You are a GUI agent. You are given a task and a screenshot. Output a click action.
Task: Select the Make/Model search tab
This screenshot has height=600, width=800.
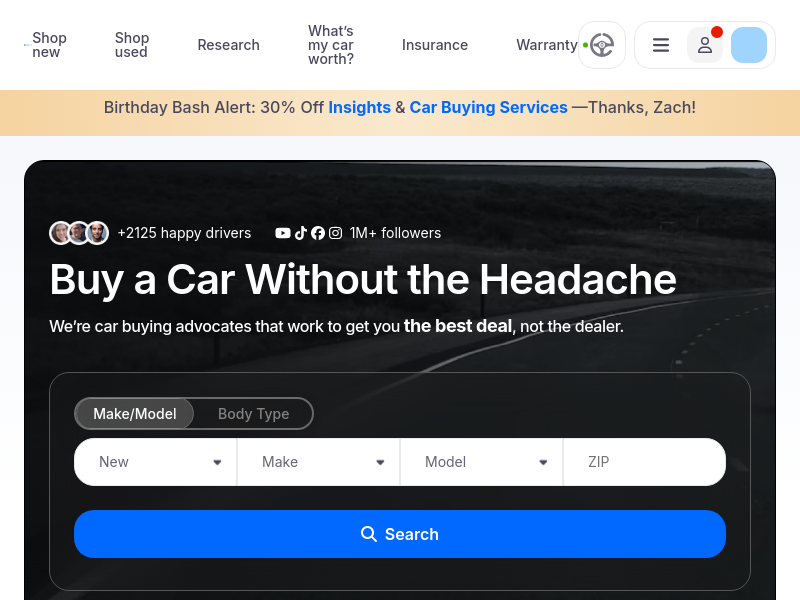[135, 413]
